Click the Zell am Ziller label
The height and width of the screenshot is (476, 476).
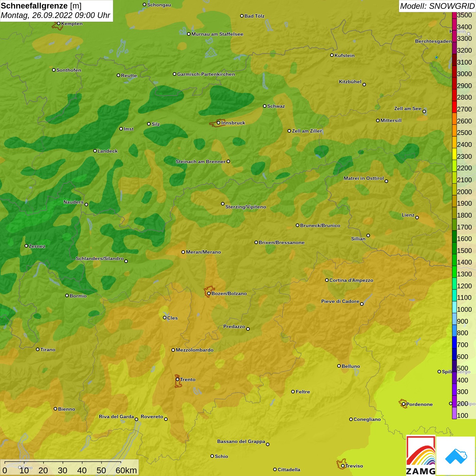coord(307,131)
